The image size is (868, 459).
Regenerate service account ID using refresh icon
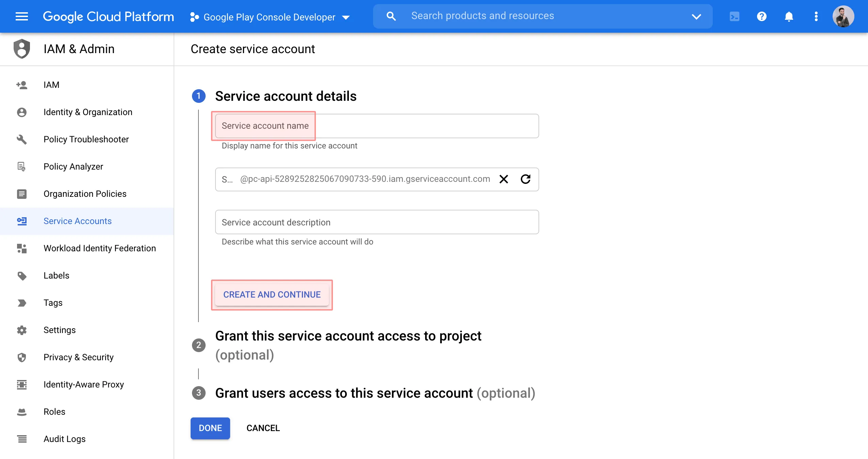(525, 179)
